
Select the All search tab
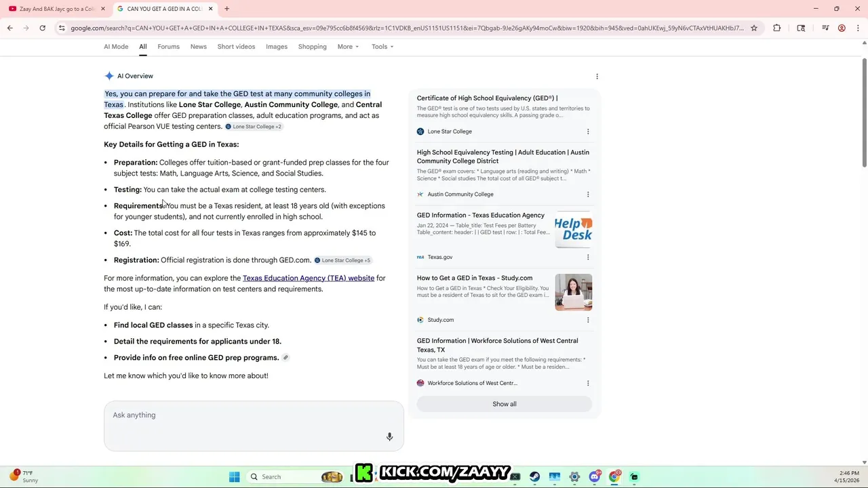143,47
